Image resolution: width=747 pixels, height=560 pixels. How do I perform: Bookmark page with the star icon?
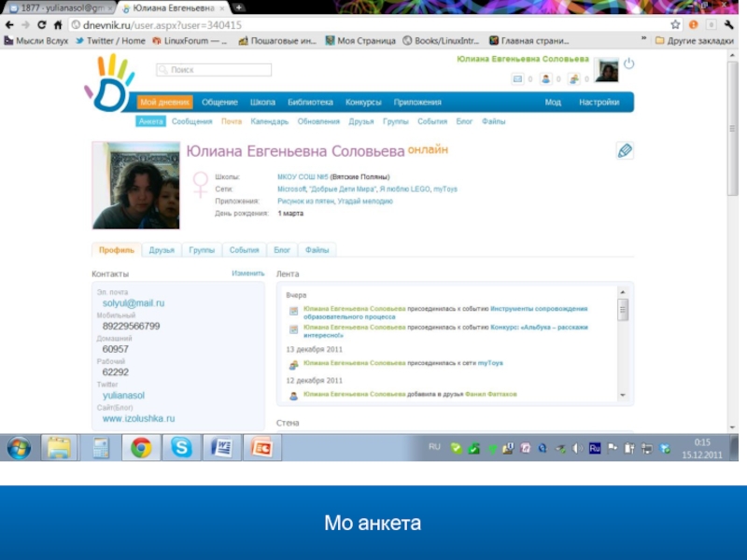(x=674, y=25)
